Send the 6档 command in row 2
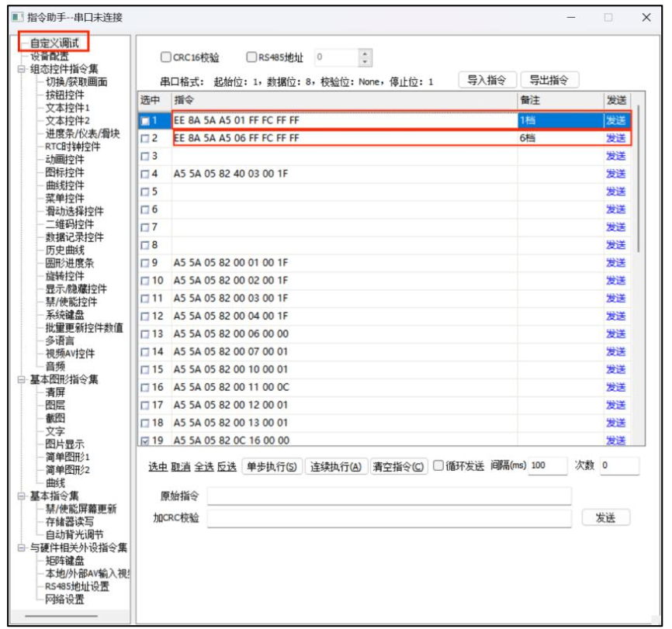The image size is (672, 629). (616, 138)
